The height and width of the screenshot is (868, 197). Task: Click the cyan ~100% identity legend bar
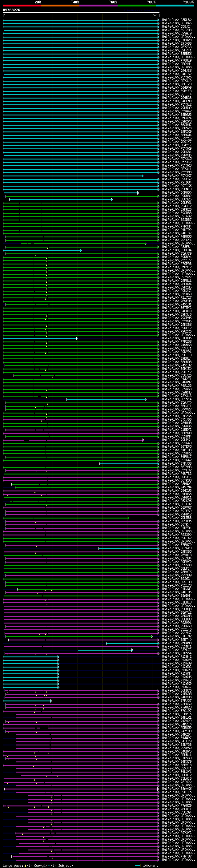click(175, 6)
